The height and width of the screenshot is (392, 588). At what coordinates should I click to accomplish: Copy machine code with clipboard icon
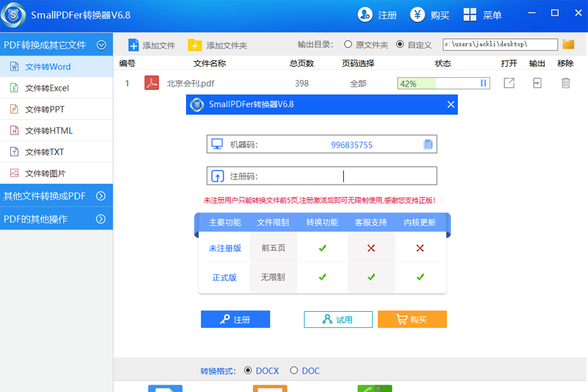(428, 144)
